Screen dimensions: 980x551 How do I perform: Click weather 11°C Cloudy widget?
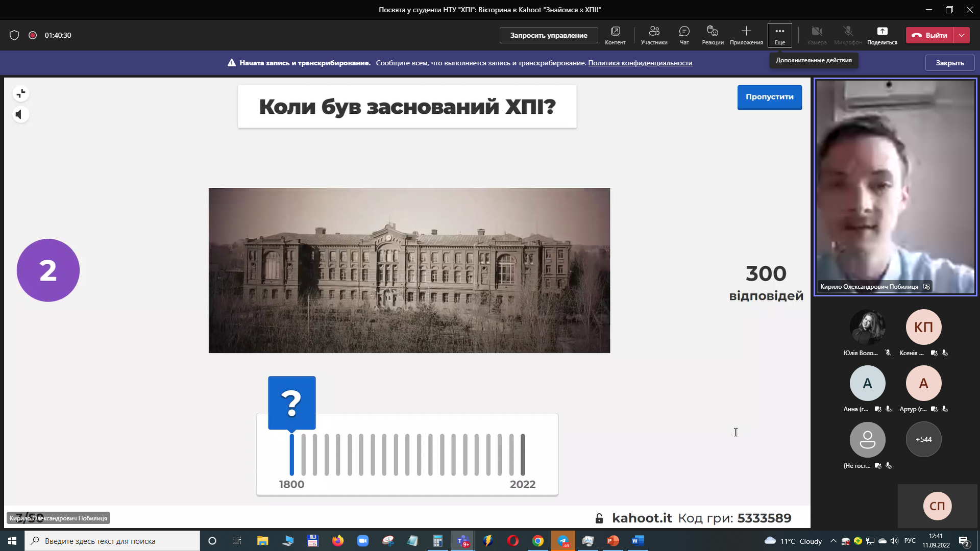tap(793, 541)
